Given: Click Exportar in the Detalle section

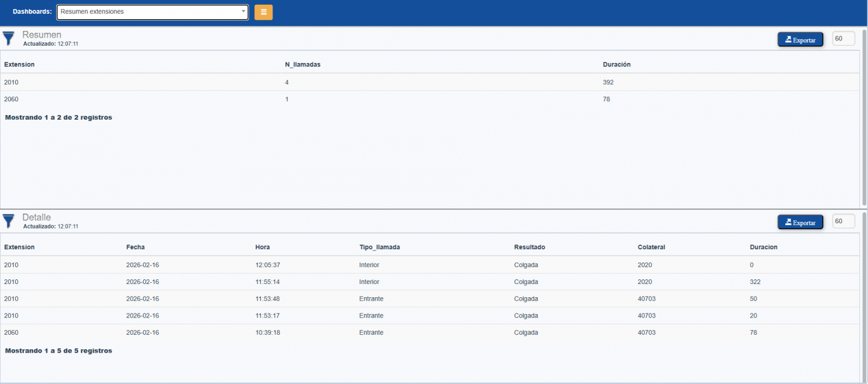Looking at the screenshot, I should (x=800, y=221).
